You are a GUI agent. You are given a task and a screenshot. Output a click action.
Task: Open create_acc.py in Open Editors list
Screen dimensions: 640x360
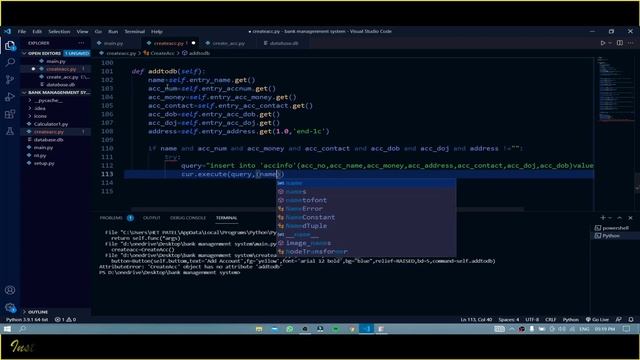pyautogui.click(x=62, y=77)
